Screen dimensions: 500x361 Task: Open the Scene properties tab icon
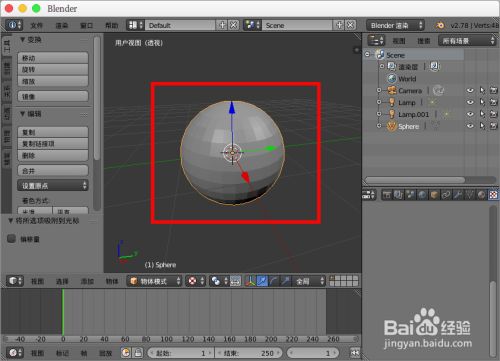(x=410, y=195)
